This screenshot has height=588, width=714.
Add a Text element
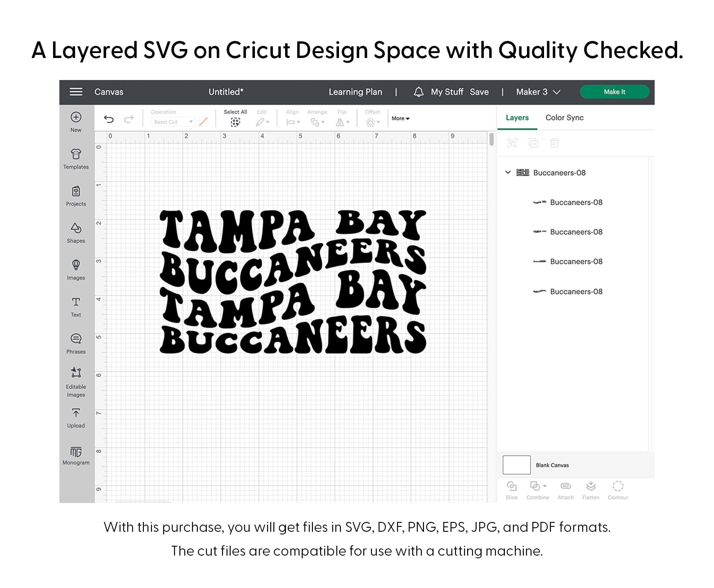76,307
